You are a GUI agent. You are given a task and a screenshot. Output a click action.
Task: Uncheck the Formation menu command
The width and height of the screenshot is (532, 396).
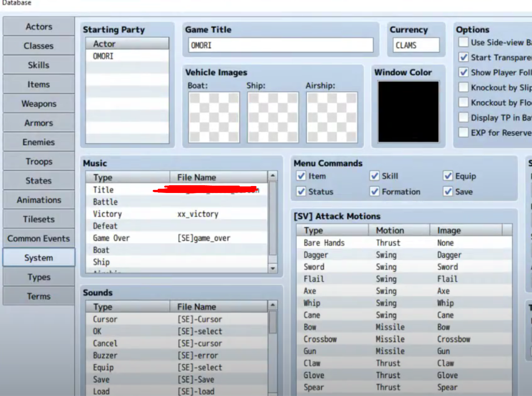(374, 191)
